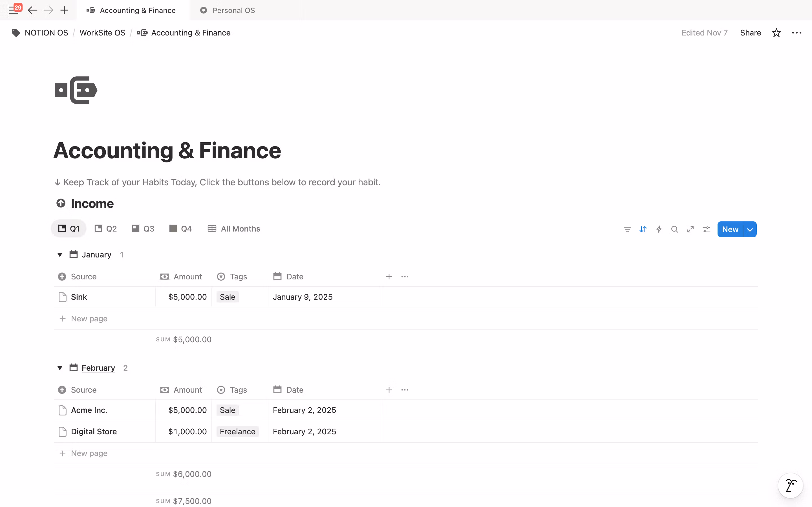The width and height of the screenshot is (812, 507).
Task: Open the sort options icon
Action: click(x=643, y=229)
